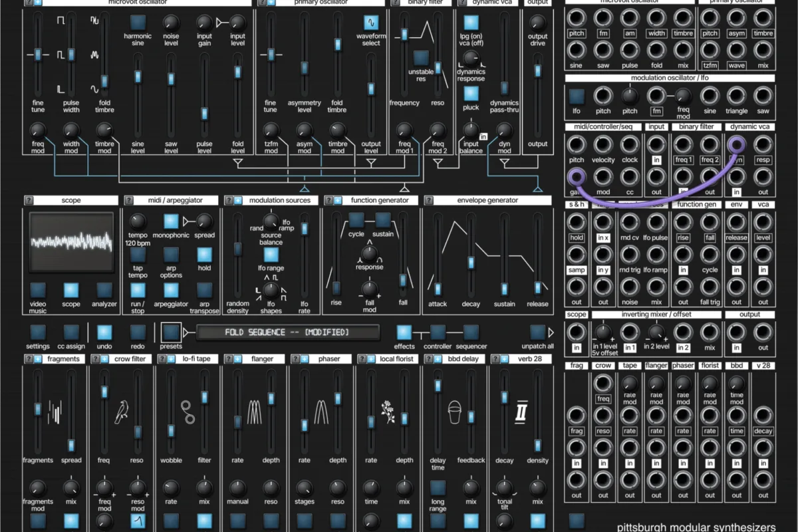The image size is (798, 532).
Task: Switch to the controller tab
Action: [437, 332]
